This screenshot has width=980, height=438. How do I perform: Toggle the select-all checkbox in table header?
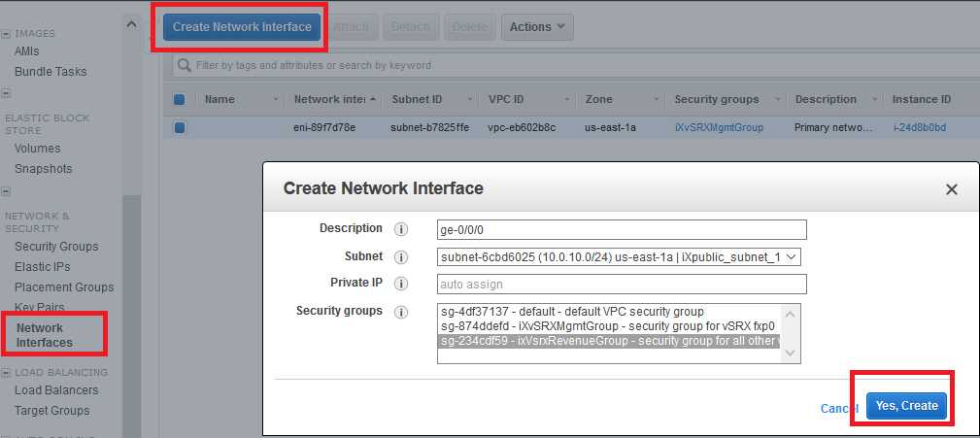tap(179, 99)
